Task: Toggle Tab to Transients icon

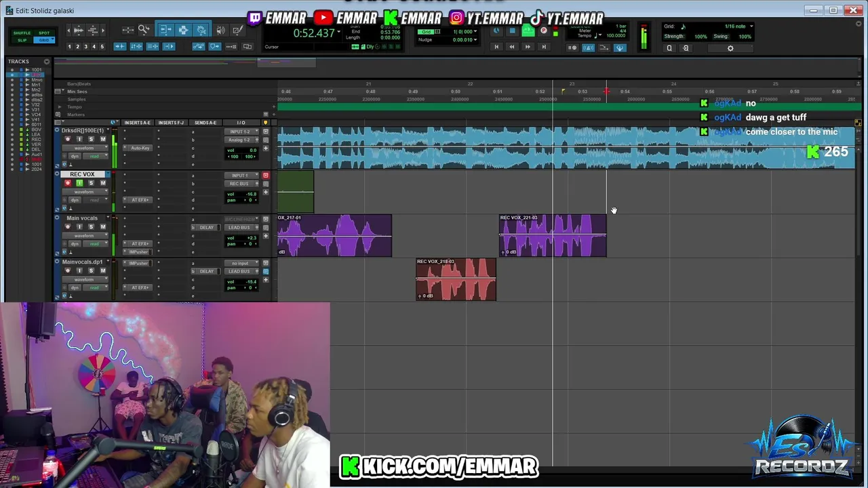Action: (120, 47)
